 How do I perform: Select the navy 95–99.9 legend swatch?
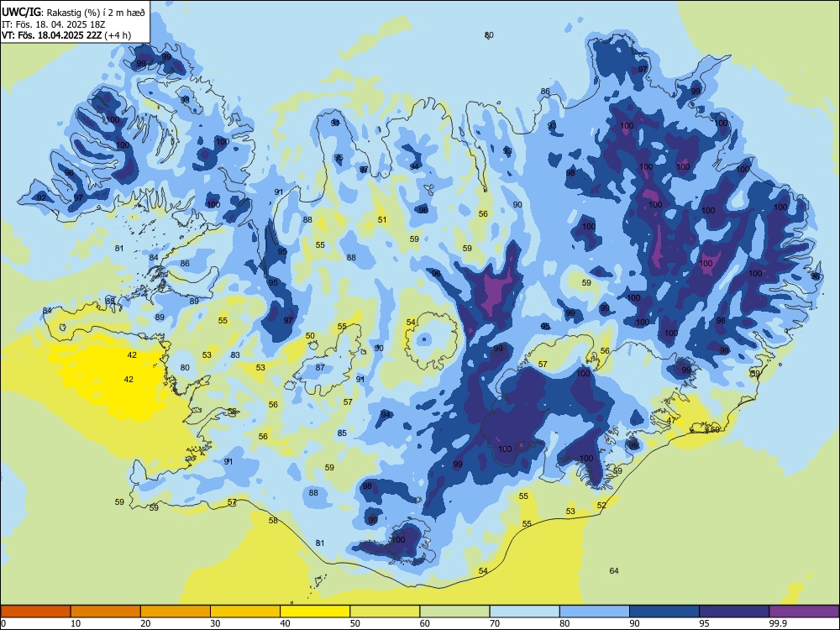point(734,612)
